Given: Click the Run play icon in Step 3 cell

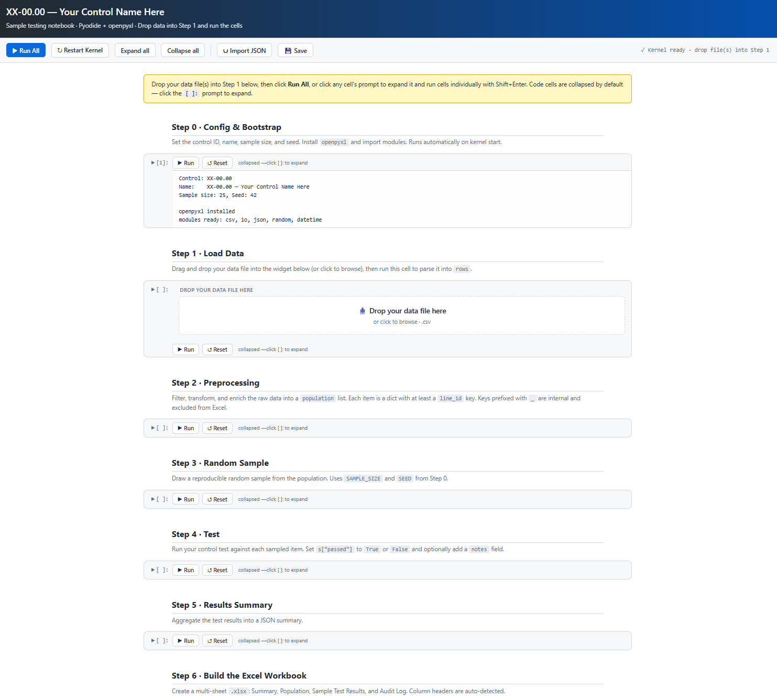Looking at the screenshot, I should 179,499.
